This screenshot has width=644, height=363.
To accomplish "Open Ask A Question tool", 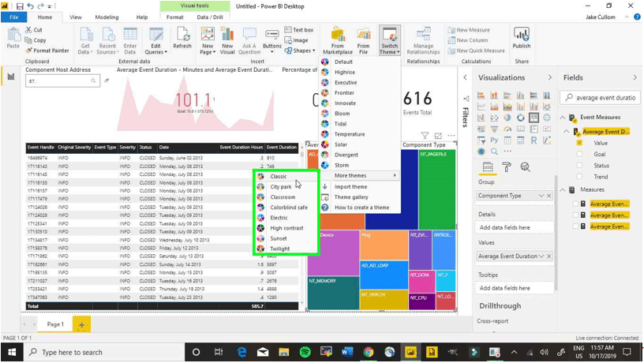I will (249, 40).
